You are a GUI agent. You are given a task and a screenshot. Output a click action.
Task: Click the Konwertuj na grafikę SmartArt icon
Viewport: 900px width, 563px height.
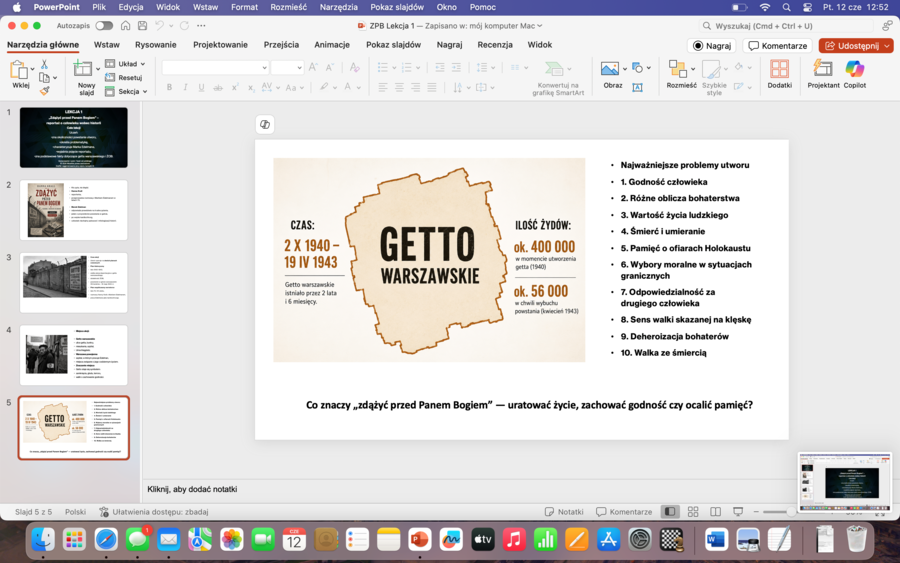tap(554, 69)
